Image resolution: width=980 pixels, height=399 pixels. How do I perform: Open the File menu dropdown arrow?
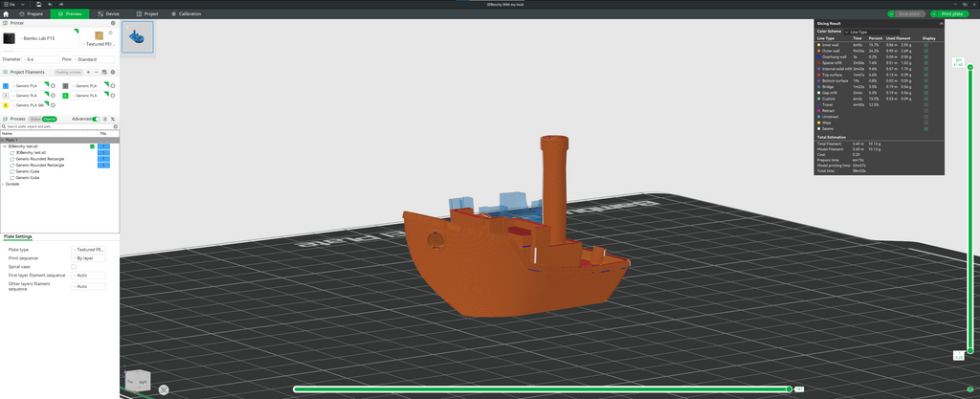point(23,5)
